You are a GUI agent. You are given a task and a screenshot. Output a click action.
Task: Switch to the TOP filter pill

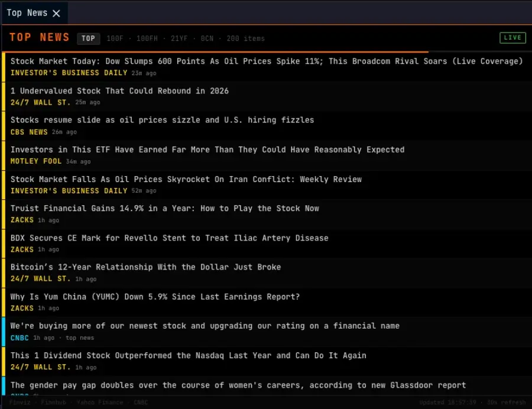tap(88, 38)
